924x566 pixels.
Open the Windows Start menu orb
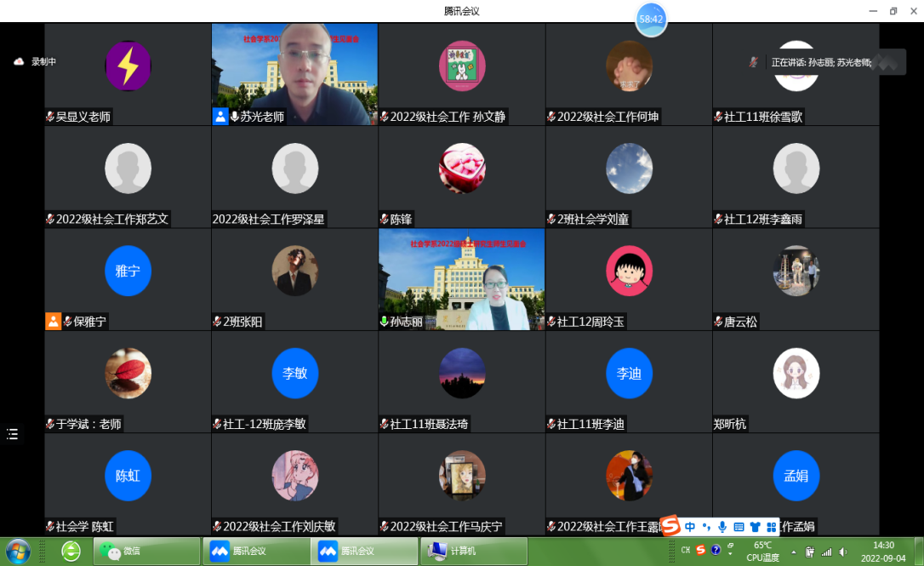tap(18, 551)
